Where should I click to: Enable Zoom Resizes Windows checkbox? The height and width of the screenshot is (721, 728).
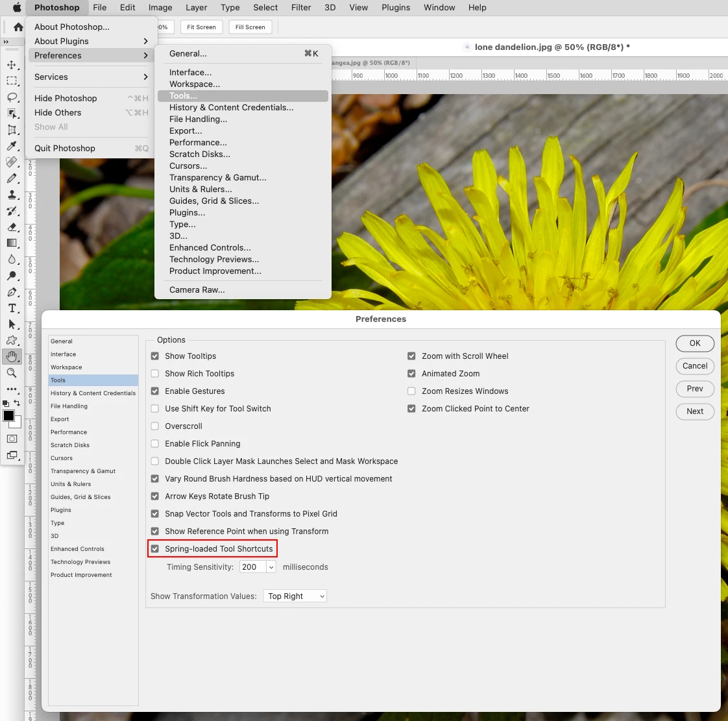pos(411,391)
